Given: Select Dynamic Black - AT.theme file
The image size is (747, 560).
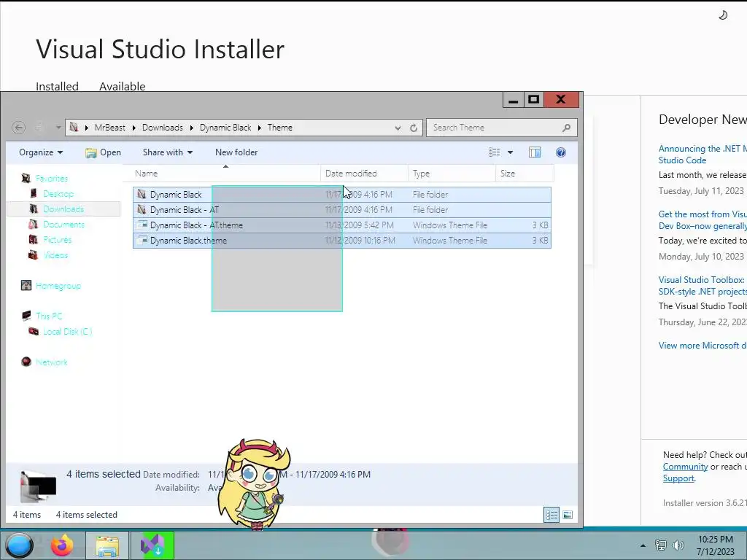Looking at the screenshot, I should click(342, 225).
